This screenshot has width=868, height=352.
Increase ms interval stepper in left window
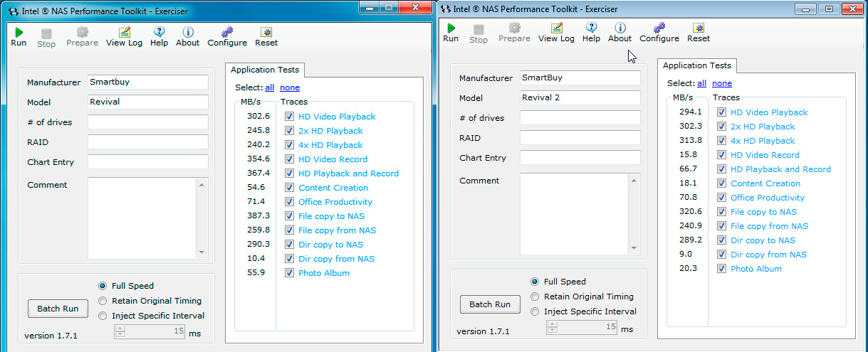tap(120, 328)
